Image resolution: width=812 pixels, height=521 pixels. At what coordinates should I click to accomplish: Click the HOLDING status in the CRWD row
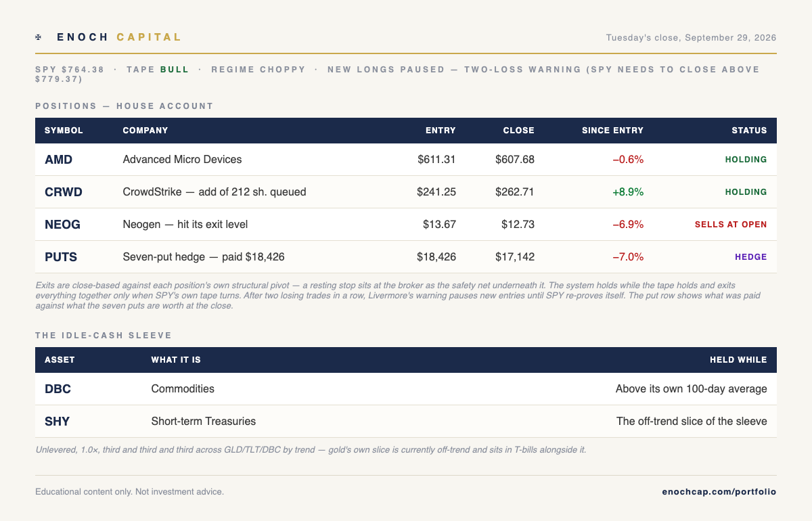click(x=746, y=192)
